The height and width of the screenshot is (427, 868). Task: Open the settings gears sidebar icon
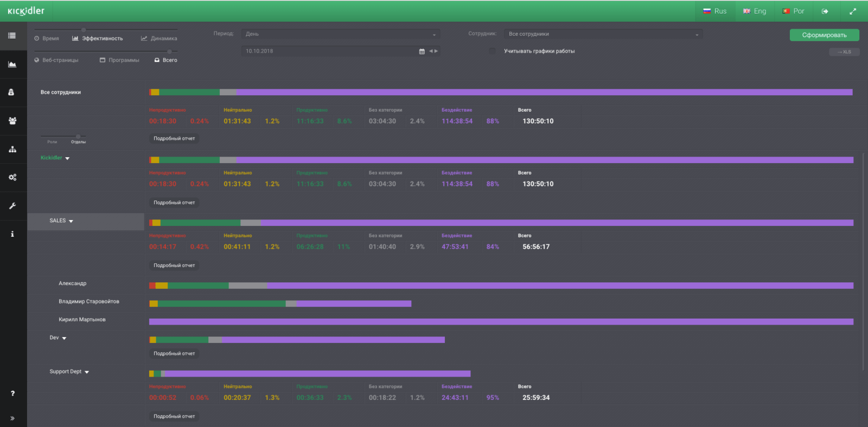coord(12,178)
